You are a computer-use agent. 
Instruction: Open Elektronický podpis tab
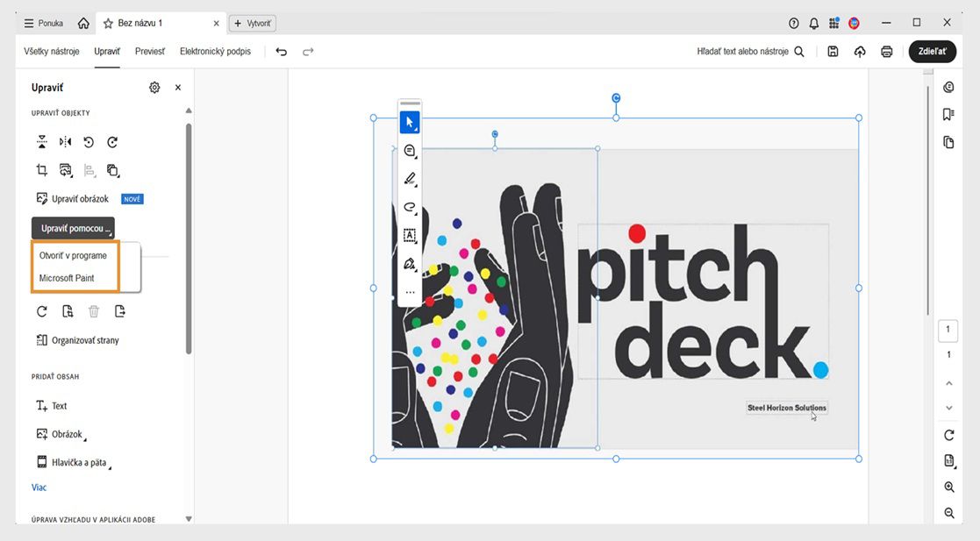216,51
